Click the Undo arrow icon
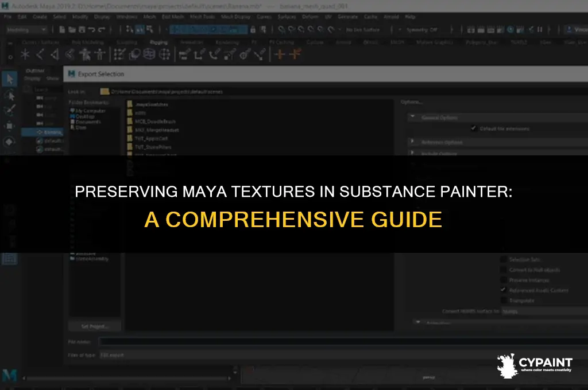 [x=91, y=30]
